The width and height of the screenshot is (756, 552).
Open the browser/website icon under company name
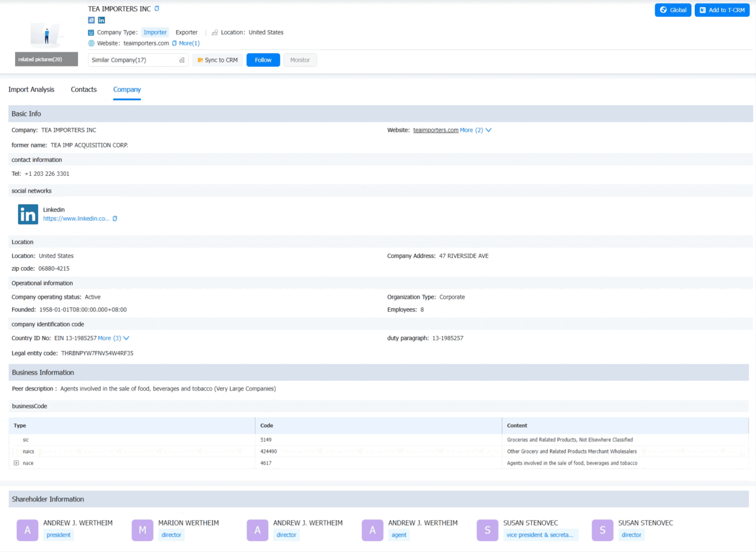point(91,20)
